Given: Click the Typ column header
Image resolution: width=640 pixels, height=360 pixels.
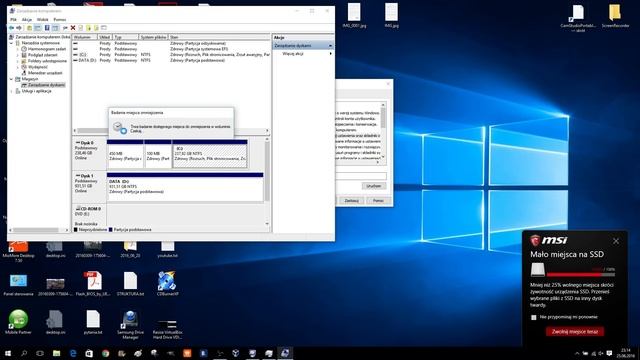Looking at the screenshot, I should tap(126, 37).
